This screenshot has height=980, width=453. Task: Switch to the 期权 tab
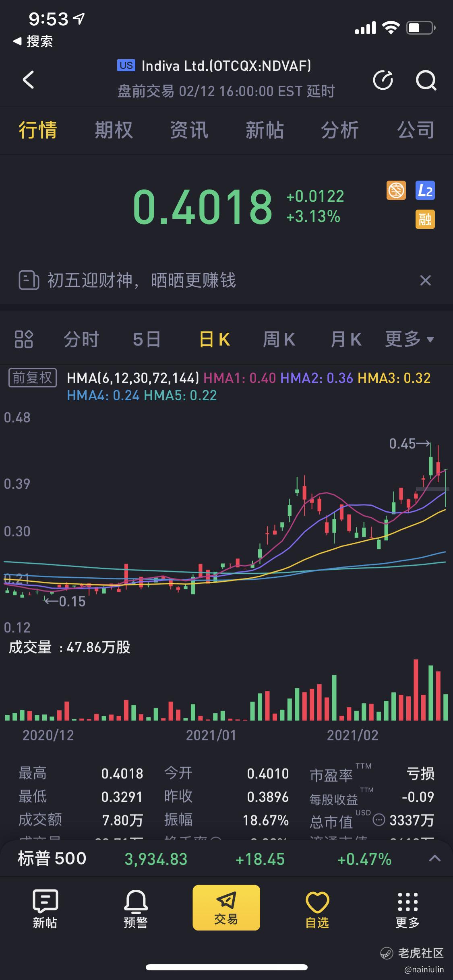tap(114, 130)
